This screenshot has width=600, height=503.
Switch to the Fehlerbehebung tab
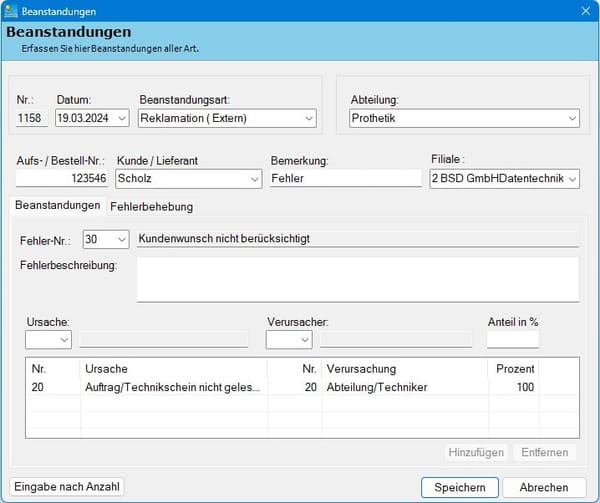click(x=152, y=207)
